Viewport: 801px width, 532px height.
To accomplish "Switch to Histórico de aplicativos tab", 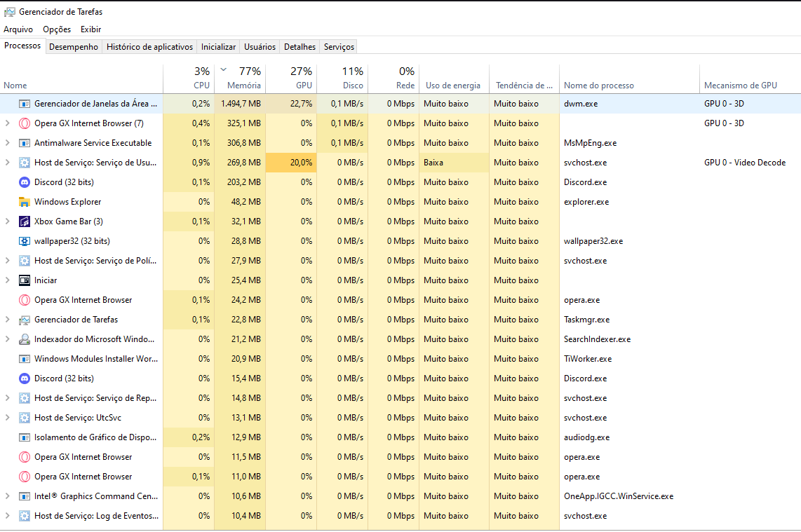I will click(x=149, y=47).
